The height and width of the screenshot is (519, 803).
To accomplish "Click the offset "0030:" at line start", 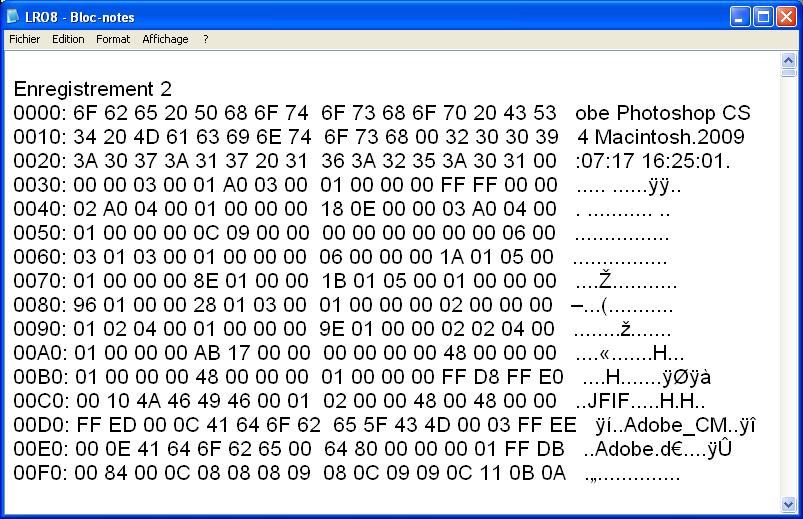I will tap(40, 184).
